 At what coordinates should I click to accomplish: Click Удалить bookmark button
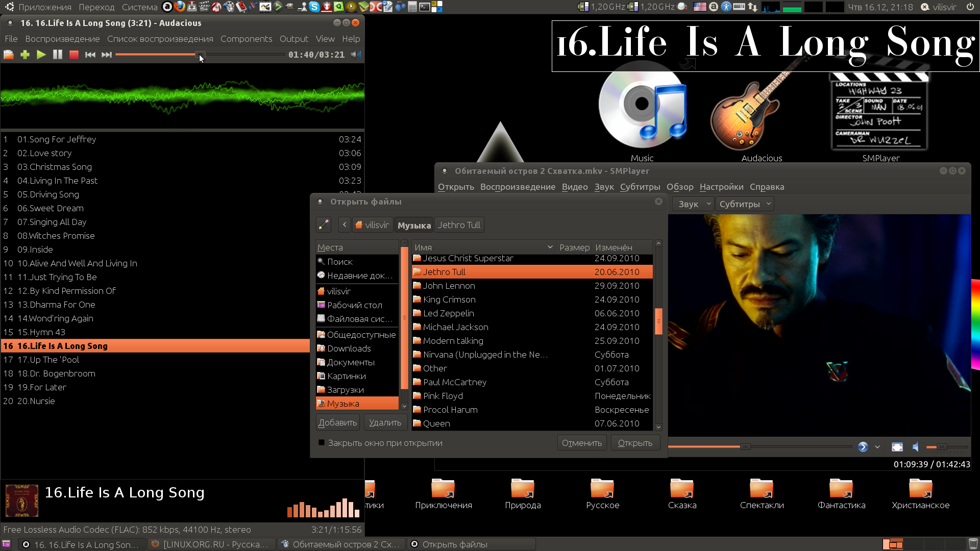click(x=385, y=422)
